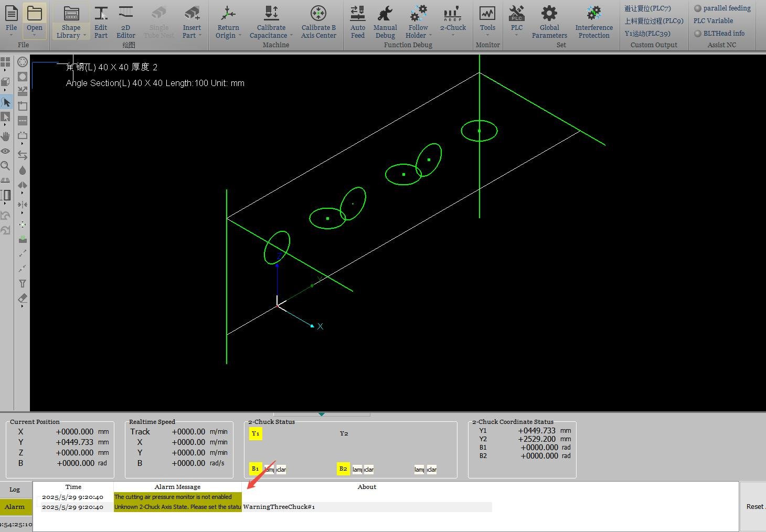Click the Y2 chuck status label
The height and width of the screenshot is (532, 766).
[344, 433]
